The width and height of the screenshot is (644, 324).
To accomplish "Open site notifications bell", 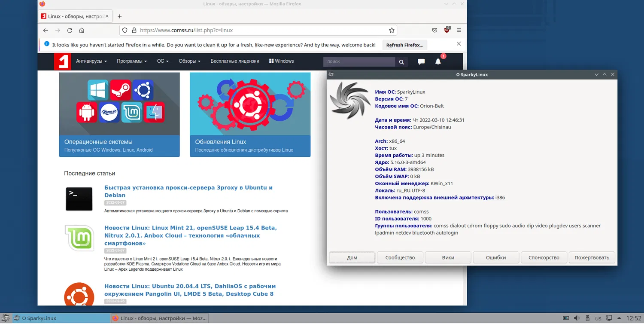I will [438, 61].
